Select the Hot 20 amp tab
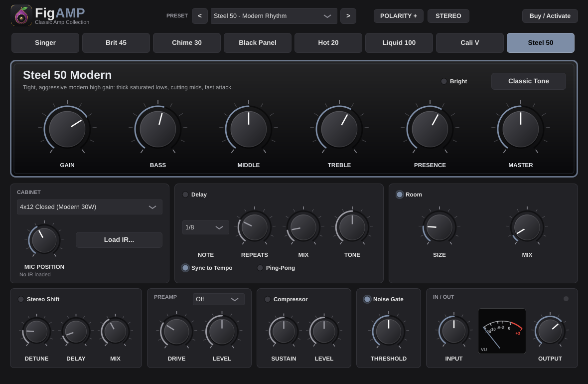Viewport: 588px width, 384px height. pos(328,43)
